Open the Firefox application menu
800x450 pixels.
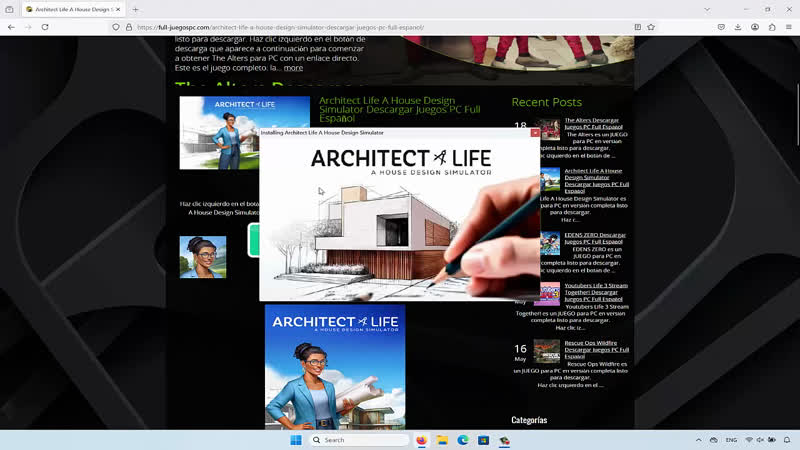coord(789,27)
